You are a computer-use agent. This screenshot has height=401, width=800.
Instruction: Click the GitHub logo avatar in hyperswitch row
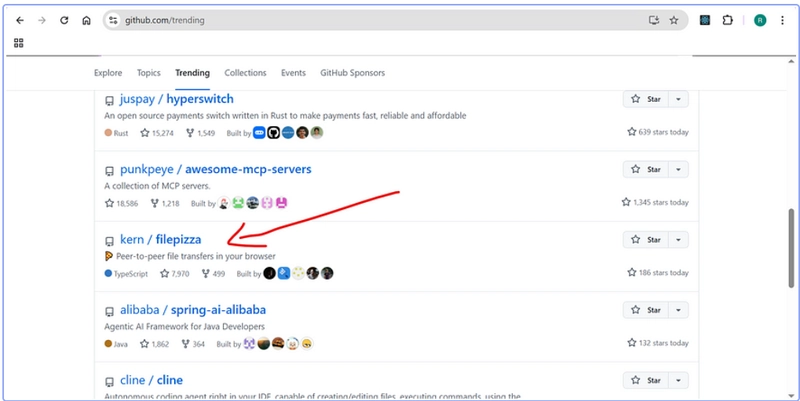[273, 133]
